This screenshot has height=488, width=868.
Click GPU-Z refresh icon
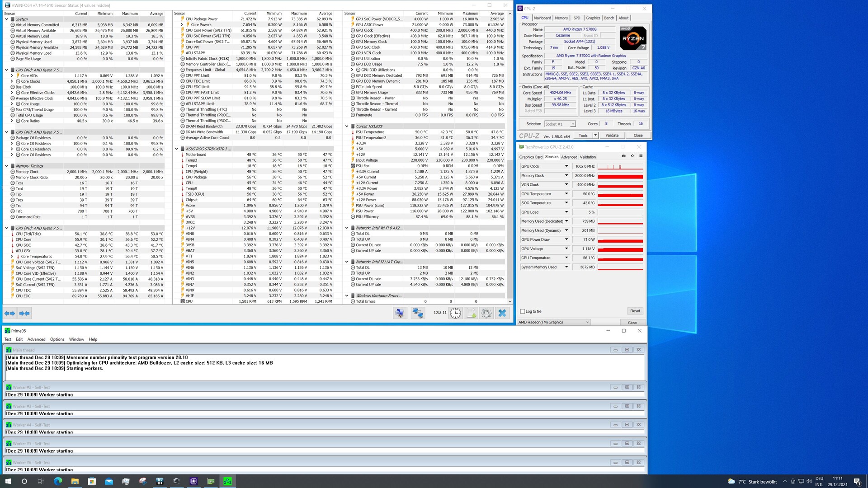[x=632, y=156]
